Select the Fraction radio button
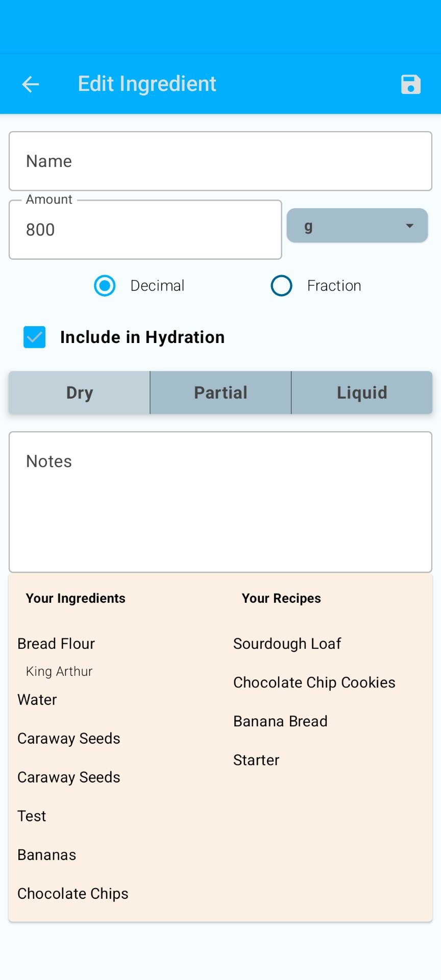This screenshot has width=441, height=980. [x=281, y=286]
